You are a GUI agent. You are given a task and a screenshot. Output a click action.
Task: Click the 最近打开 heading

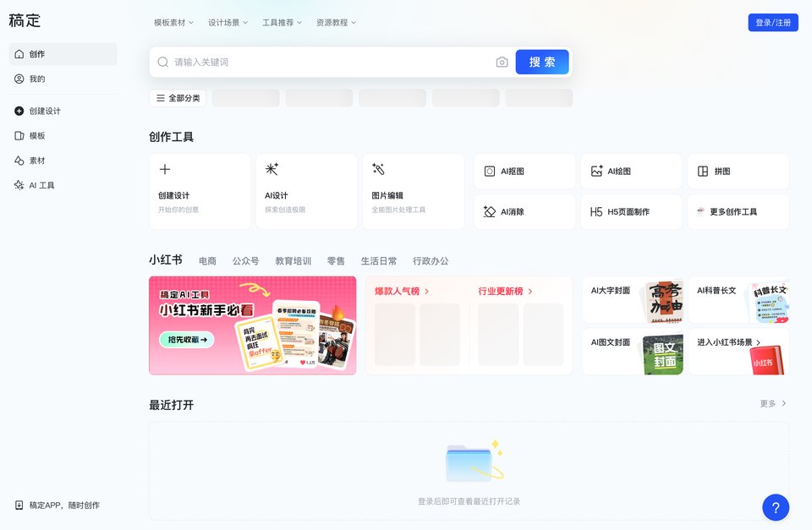(x=172, y=405)
